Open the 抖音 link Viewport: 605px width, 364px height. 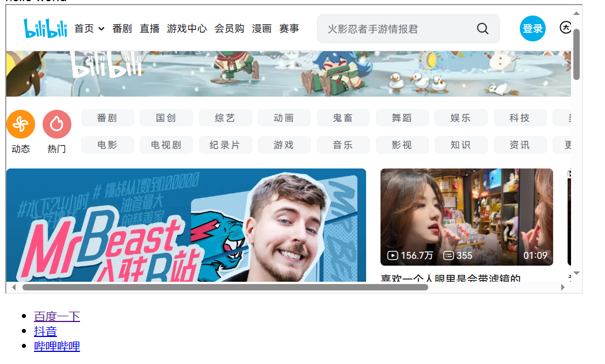click(45, 331)
